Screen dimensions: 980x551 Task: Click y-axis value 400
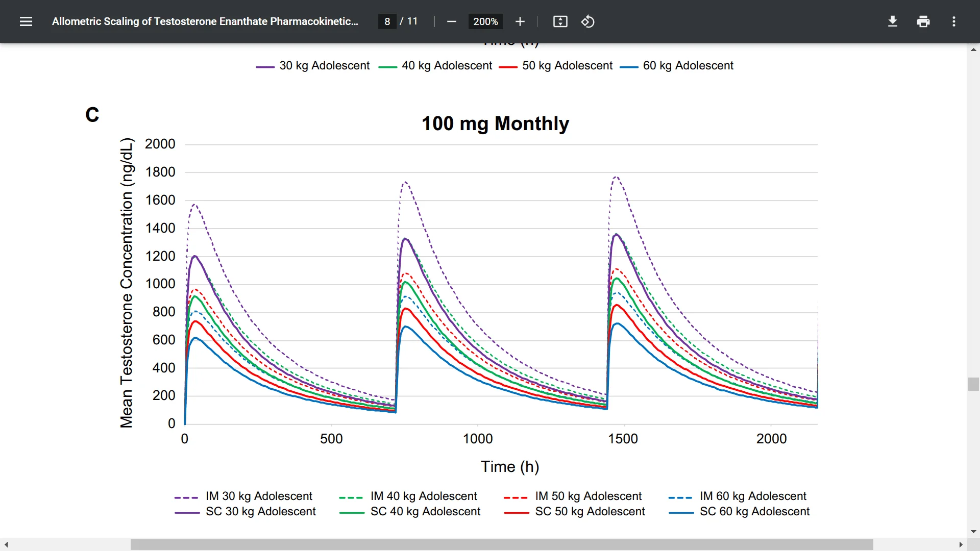(x=164, y=368)
